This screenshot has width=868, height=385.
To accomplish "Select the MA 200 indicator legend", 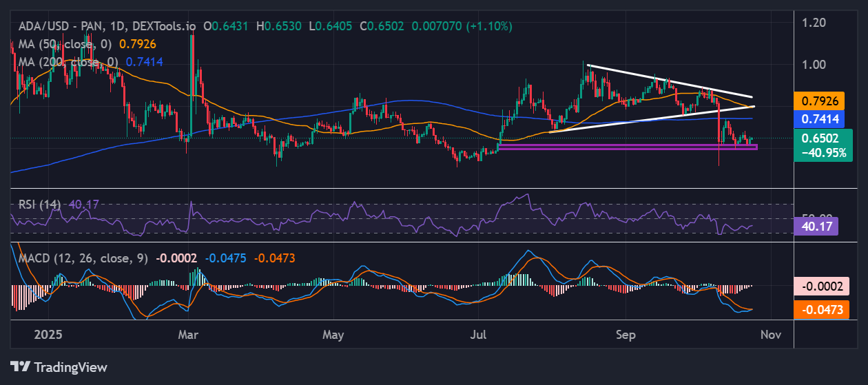I will pos(65,62).
